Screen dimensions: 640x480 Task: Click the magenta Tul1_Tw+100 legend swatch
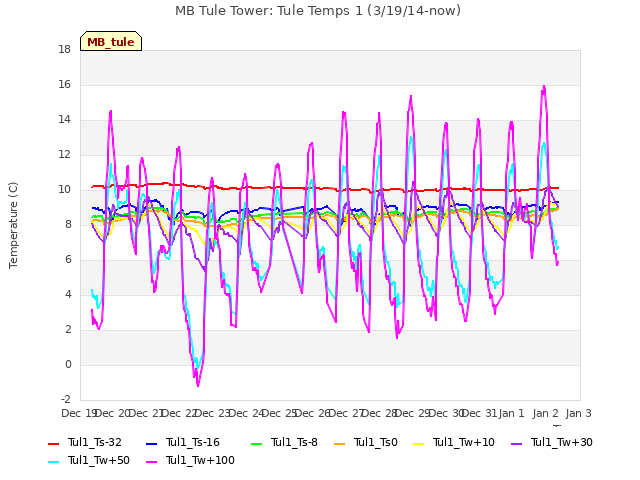[151, 461]
